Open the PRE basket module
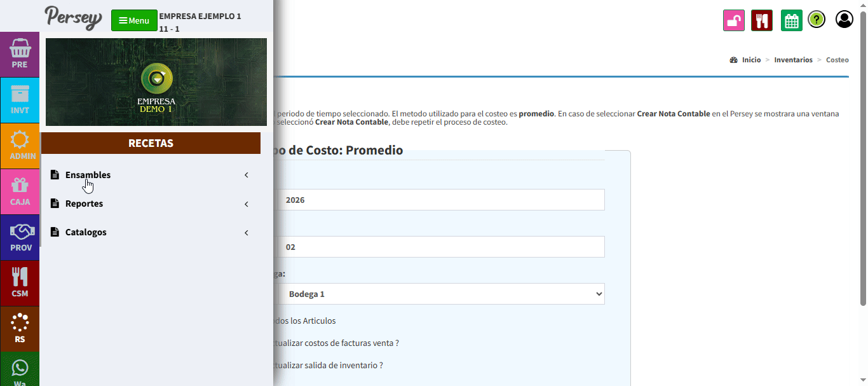The height and width of the screenshot is (386, 868). [x=20, y=54]
